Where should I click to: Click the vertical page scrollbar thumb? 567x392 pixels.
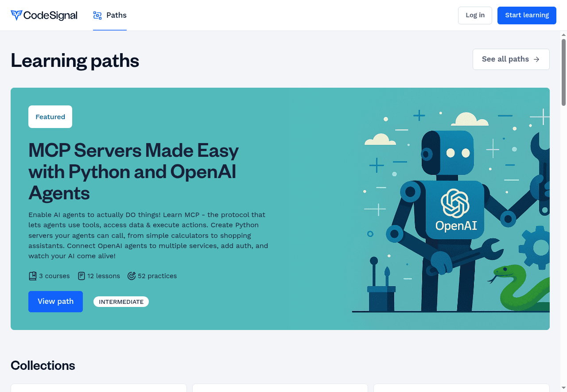(563, 72)
